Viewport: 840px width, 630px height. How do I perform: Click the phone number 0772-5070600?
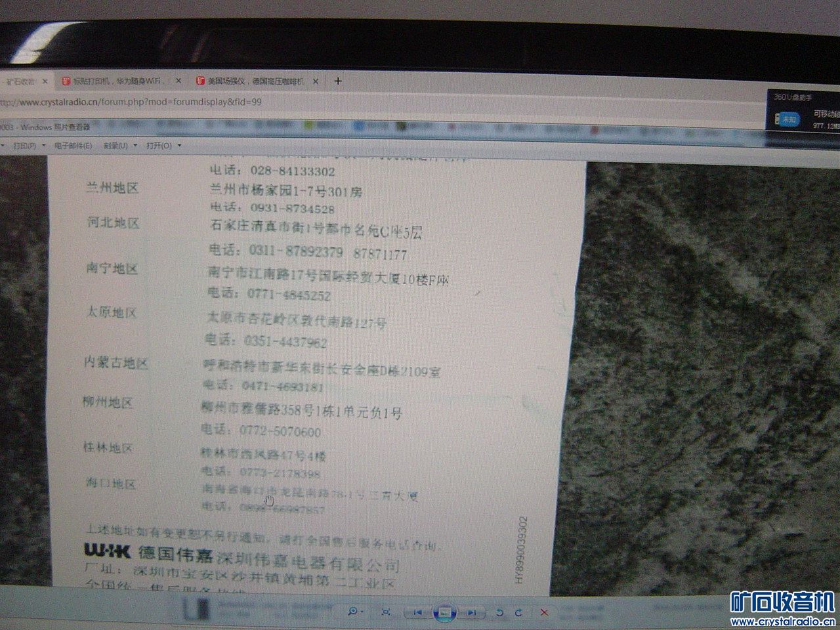(x=280, y=431)
